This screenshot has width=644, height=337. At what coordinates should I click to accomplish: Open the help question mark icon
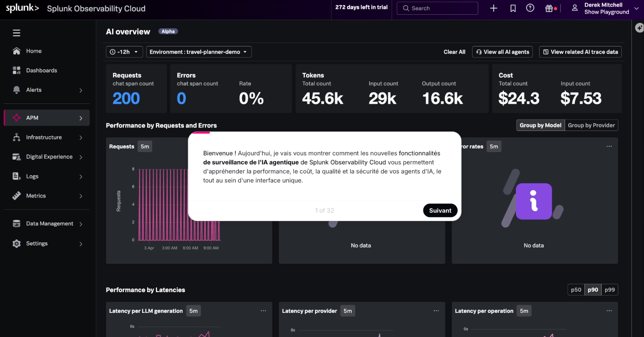tap(530, 8)
